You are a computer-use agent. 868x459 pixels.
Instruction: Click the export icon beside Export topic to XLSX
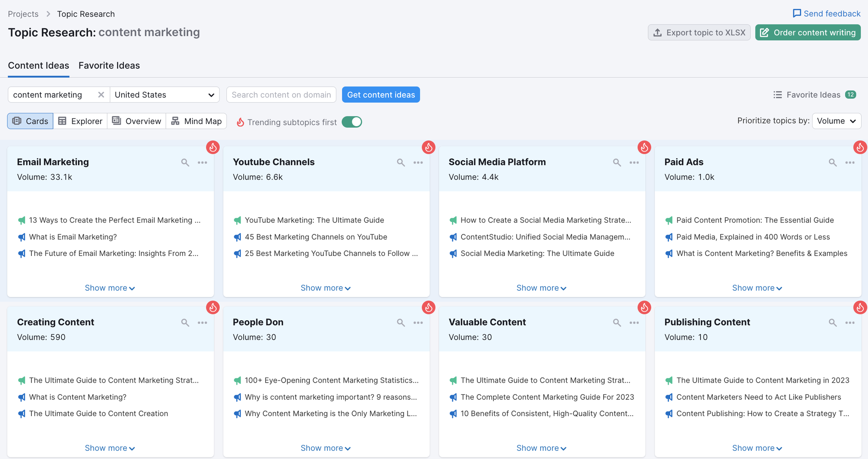click(657, 32)
